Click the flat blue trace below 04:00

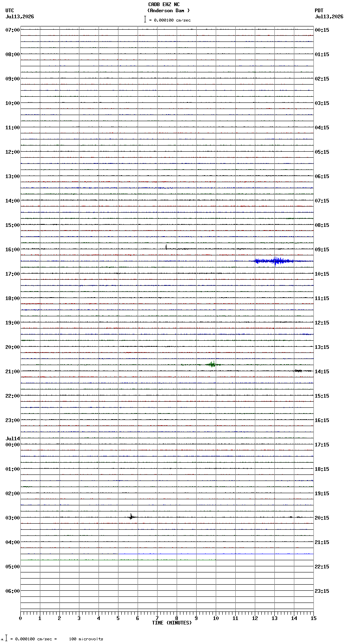(216, 554)
